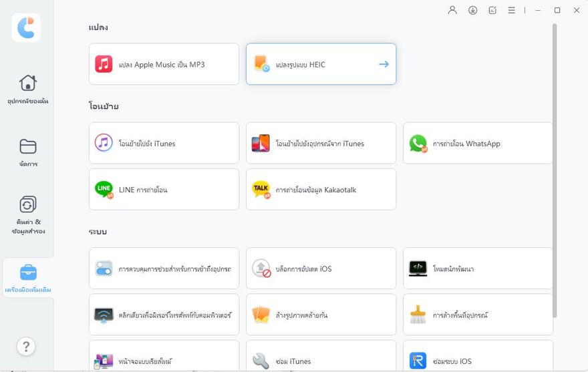588x372 pixels.
Task: Open the LINE transfer tool
Action: click(x=164, y=190)
